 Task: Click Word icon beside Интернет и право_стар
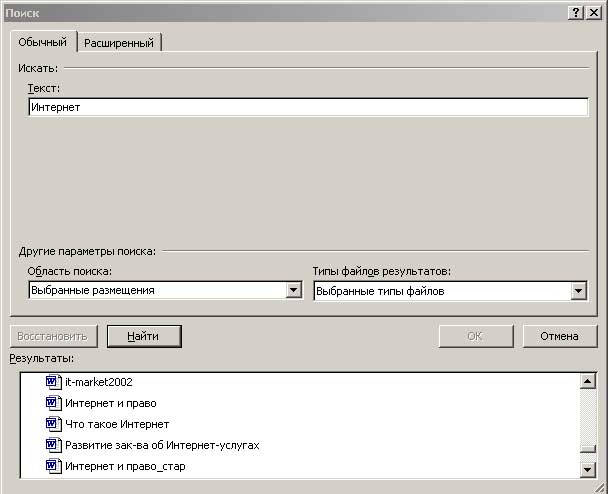pyautogui.click(x=54, y=466)
